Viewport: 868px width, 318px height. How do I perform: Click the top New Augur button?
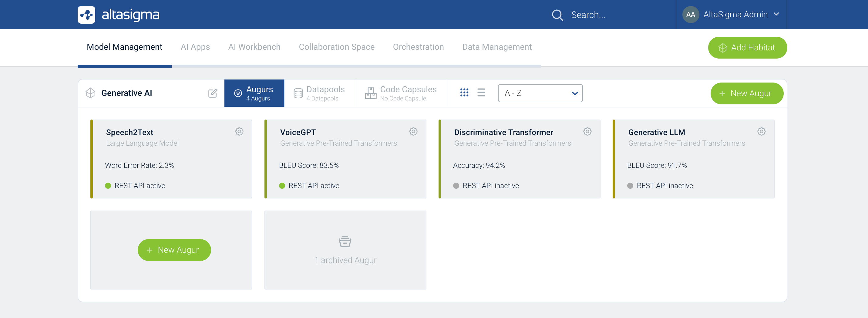pyautogui.click(x=746, y=93)
